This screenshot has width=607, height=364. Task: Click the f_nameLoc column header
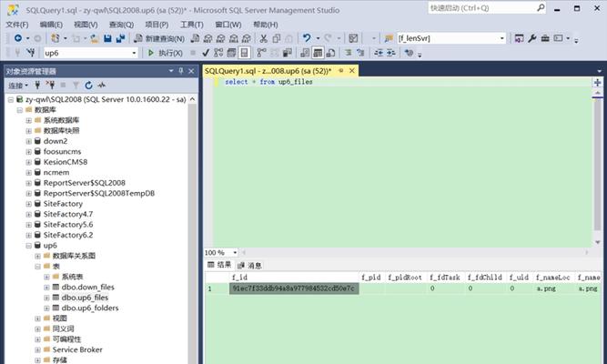pos(552,278)
